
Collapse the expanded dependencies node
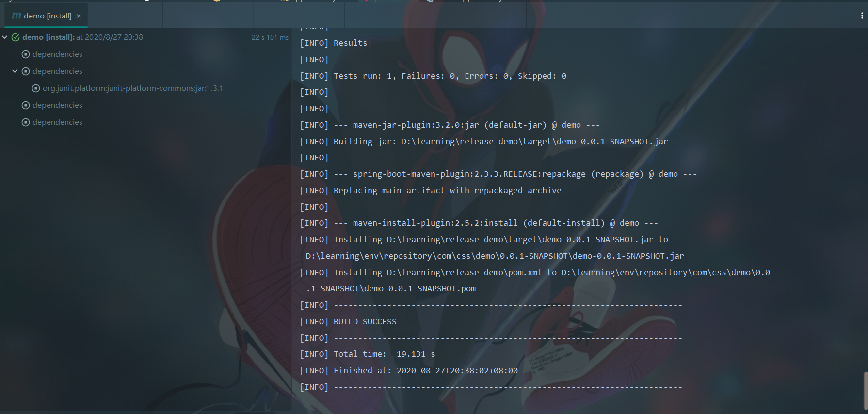tap(15, 71)
